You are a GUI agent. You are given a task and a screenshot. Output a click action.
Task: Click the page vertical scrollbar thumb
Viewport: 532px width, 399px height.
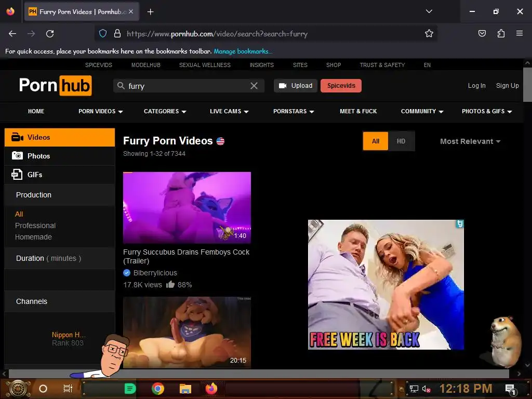tap(527, 85)
